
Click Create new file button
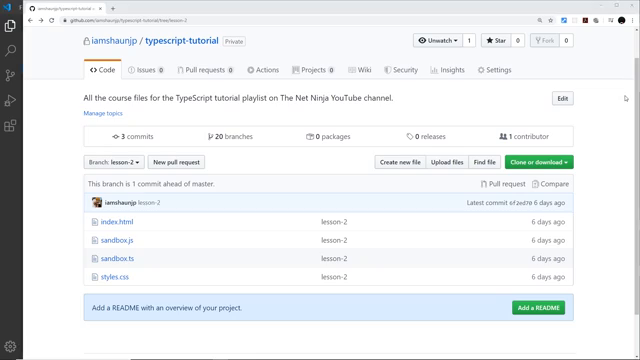(400, 162)
